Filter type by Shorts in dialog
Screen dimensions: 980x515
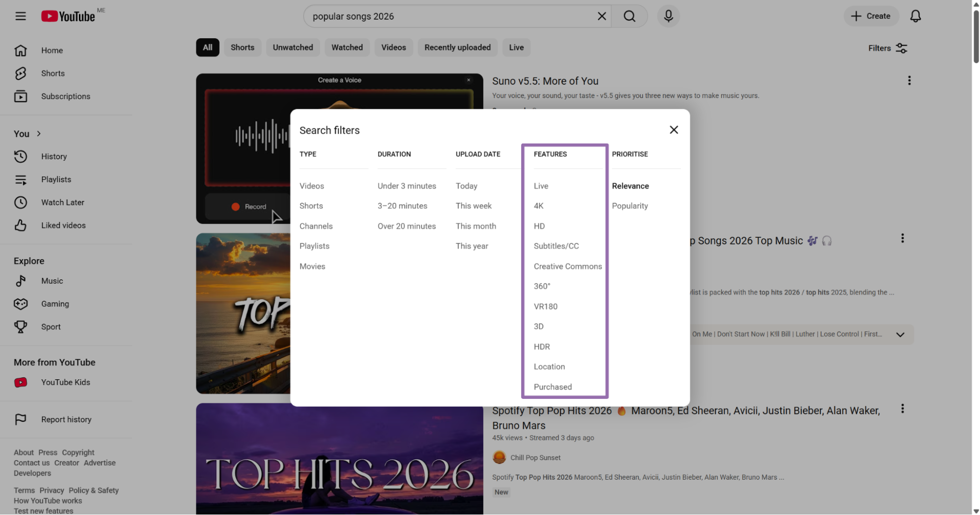tap(311, 206)
